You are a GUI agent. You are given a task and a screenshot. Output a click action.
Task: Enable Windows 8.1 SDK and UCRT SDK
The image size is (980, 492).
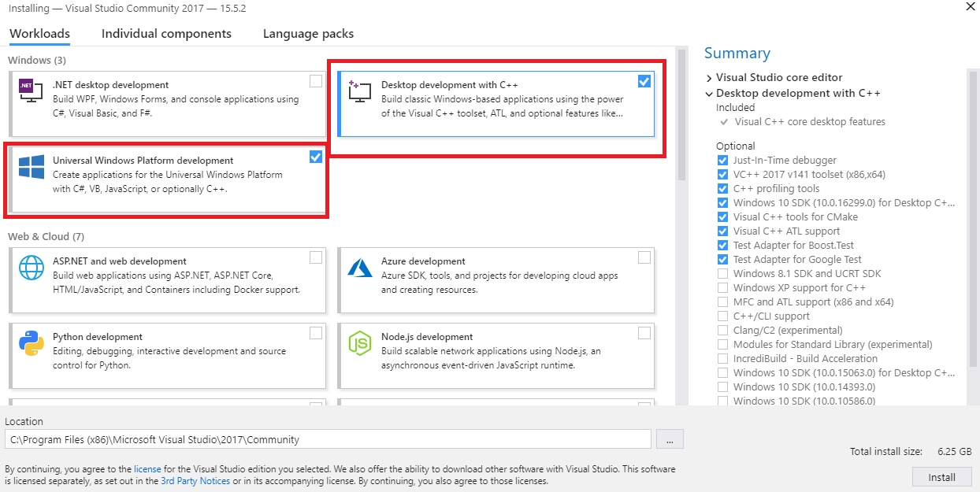tap(722, 273)
